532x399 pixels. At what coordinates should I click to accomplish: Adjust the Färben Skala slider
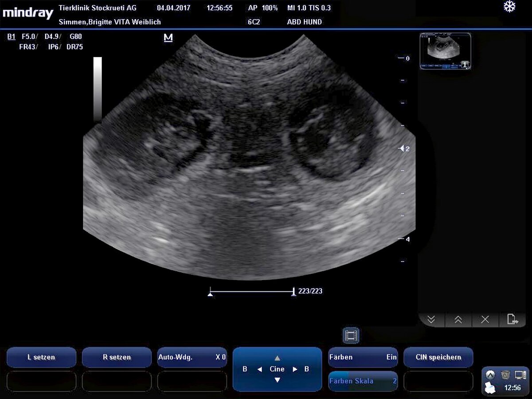(363, 381)
